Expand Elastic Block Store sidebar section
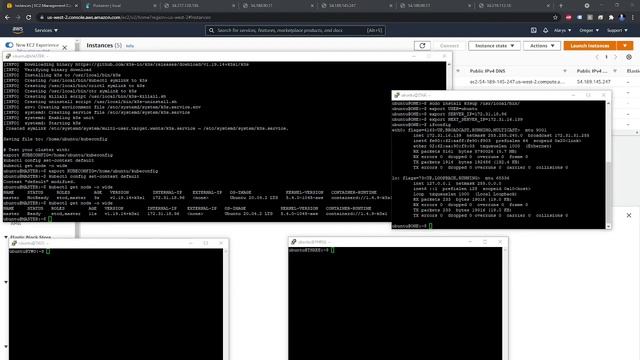The image size is (640, 360). pyautogui.click(x=6, y=237)
